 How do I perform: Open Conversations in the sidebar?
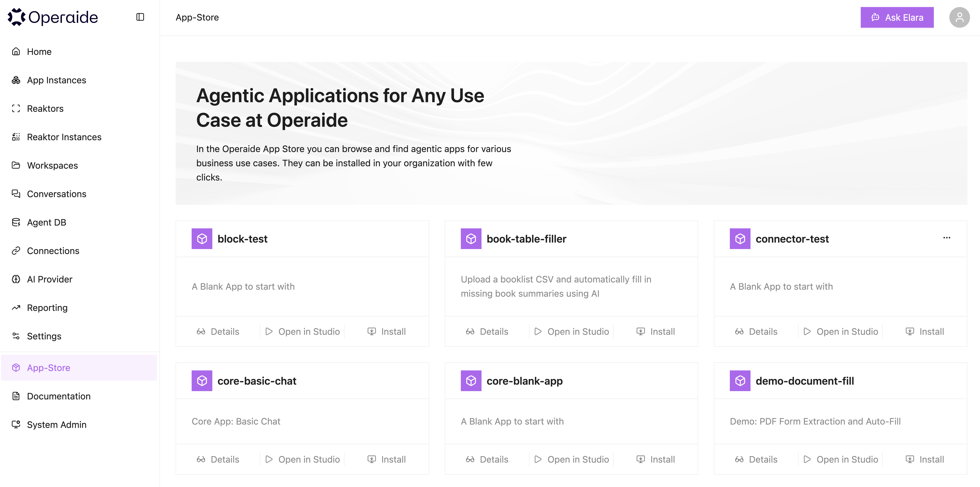(79, 194)
